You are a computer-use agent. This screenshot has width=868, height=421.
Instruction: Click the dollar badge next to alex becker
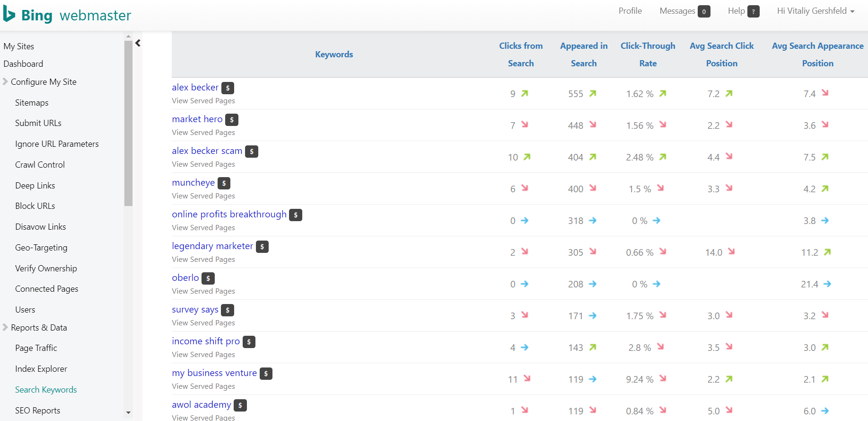click(228, 88)
